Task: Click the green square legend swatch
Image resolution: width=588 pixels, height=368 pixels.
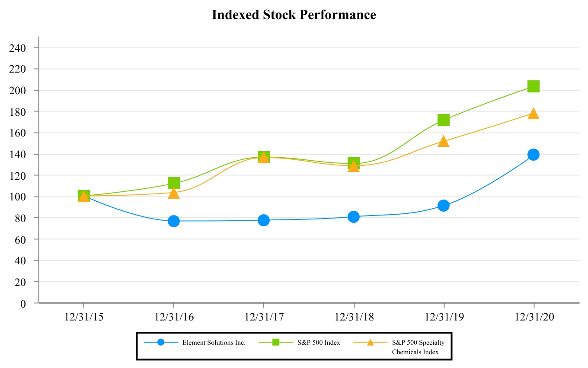Action: tap(276, 343)
